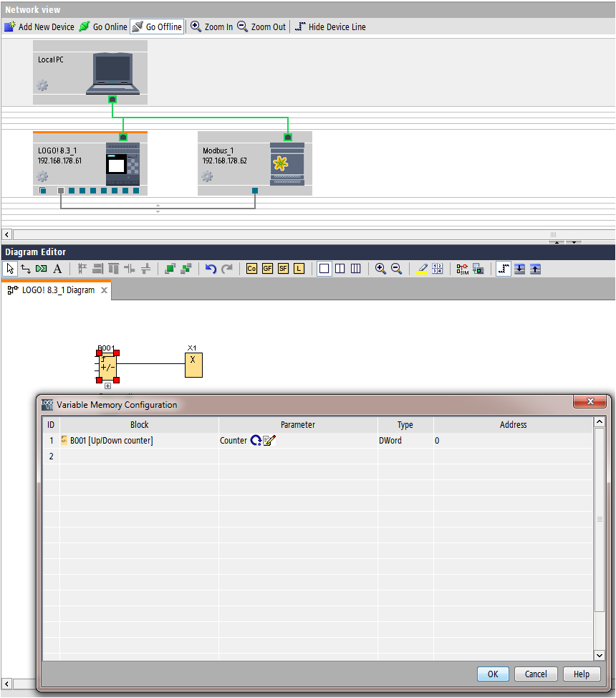The image size is (616, 698).
Task: Select the X1 open connector block
Action: pos(193,365)
